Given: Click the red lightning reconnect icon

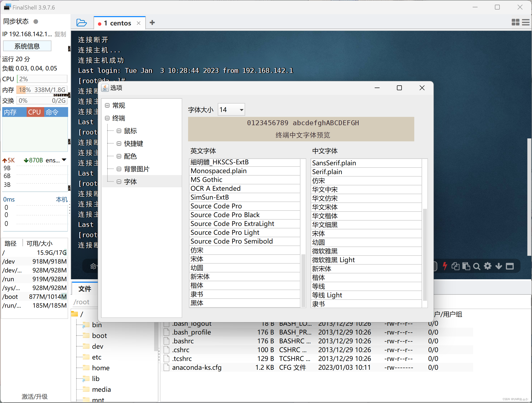Looking at the screenshot, I should click(x=445, y=266).
